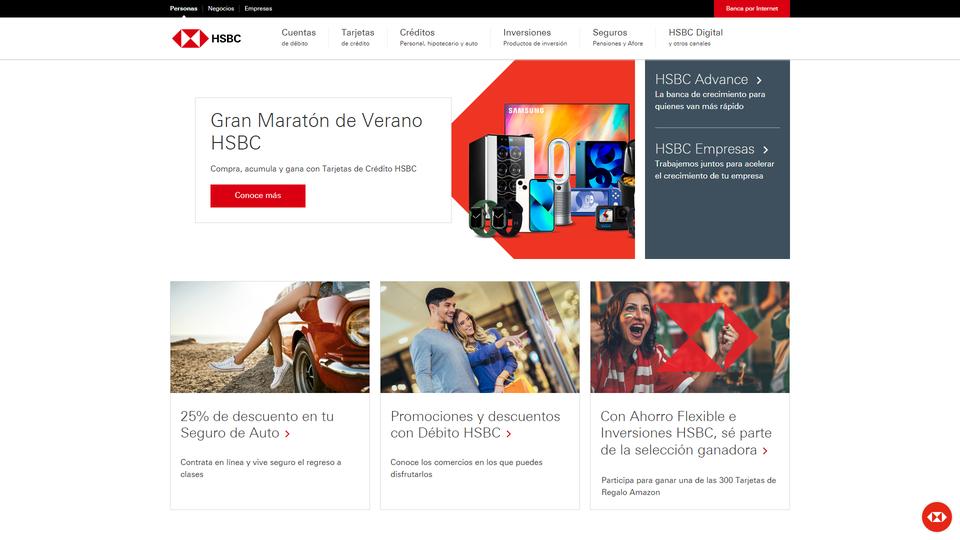Viewport: 960px width, 540px height.
Task: Open the Créditos menu
Action: [438, 37]
